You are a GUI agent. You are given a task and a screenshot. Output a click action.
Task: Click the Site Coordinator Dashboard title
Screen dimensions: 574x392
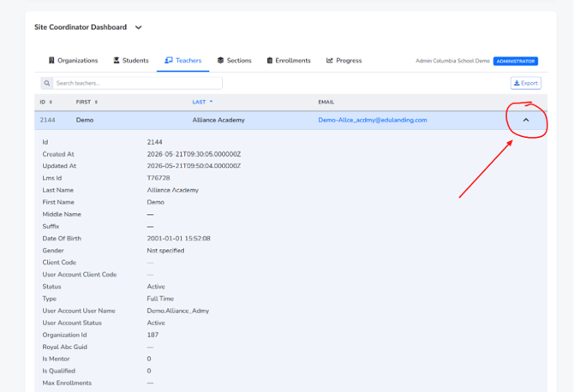click(81, 27)
